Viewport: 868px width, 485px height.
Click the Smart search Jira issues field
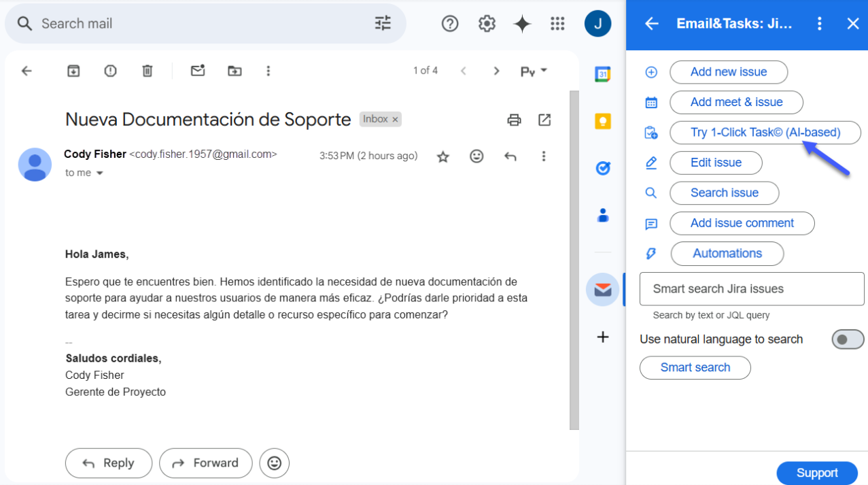[751, 289]
